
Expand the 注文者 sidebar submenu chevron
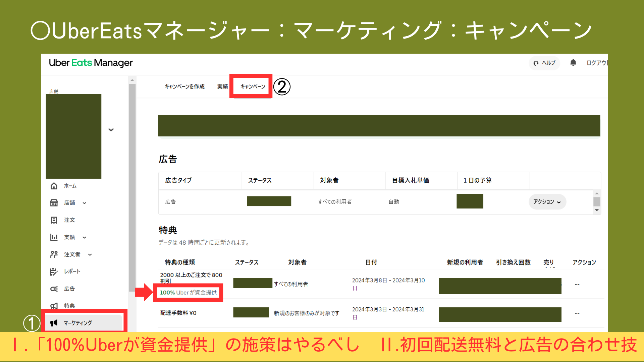point(90,255)
